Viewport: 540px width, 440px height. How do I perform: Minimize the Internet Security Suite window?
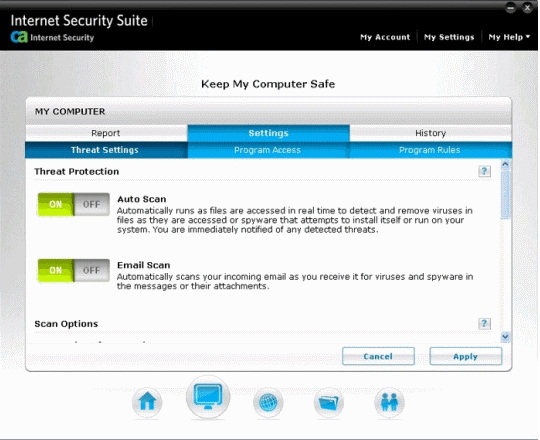click(510, 8)
